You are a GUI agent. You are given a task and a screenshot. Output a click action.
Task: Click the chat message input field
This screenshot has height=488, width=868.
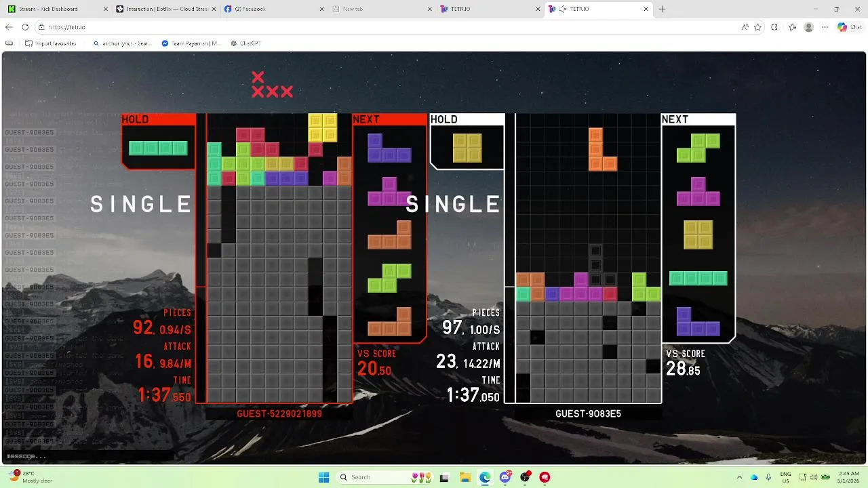(88, 456)
